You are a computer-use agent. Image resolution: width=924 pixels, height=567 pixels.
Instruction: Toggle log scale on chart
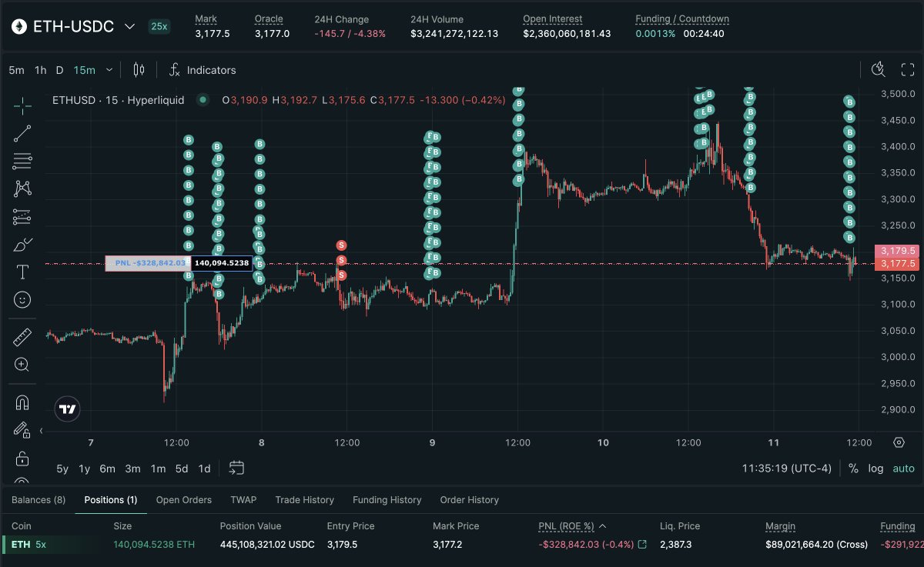[x=875, y=468]
